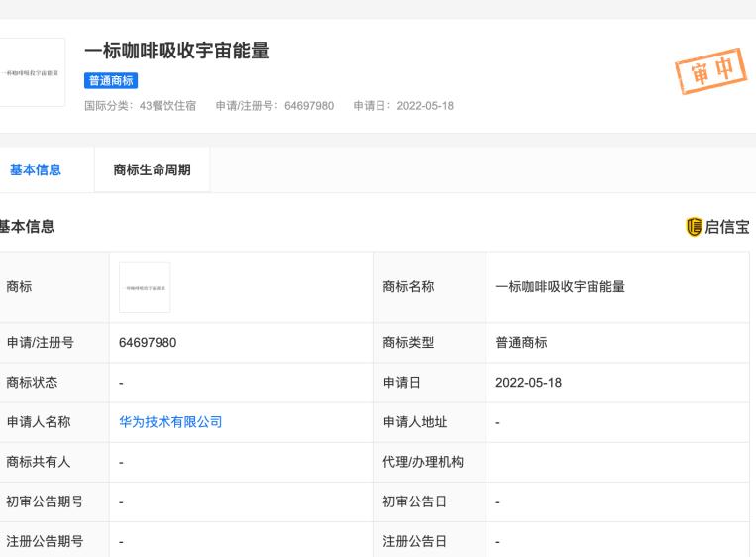Click the blue 普通商标 badge under title

112,81
